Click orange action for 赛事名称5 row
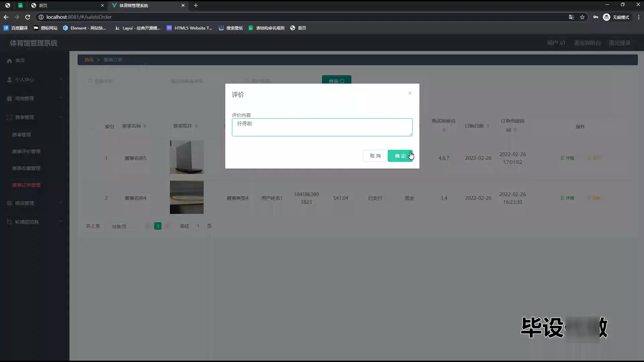 pos(594,158)
